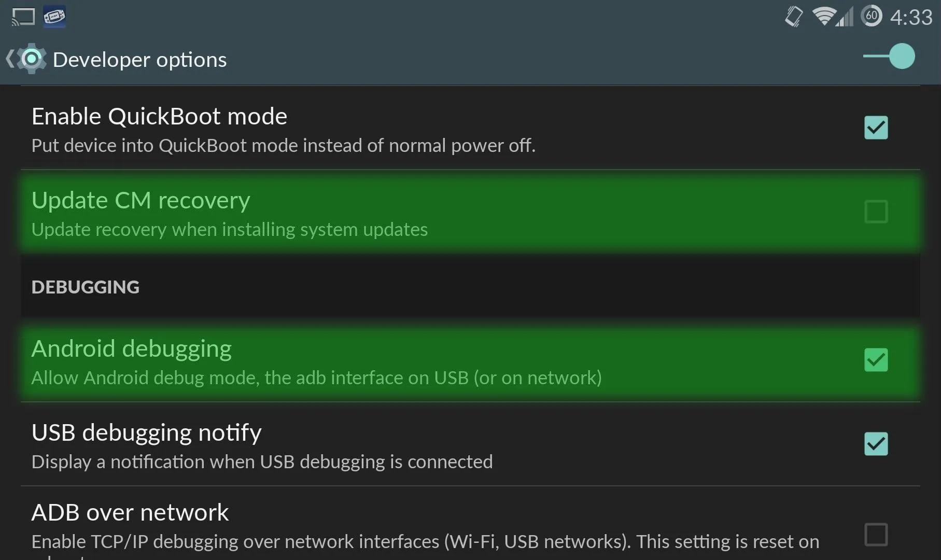Select the Update CM recovery entry
Image resolution: width=941 pixels, height=560 pixels.
click(x=470, y=212)
